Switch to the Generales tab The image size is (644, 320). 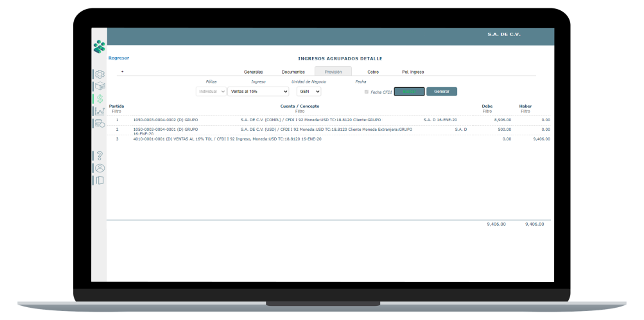253,72
